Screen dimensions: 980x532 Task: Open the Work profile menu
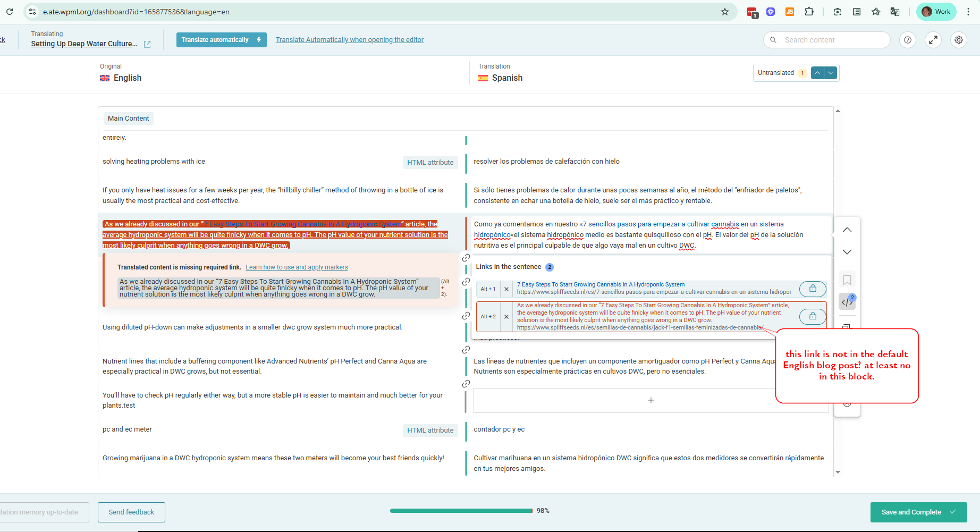click(x=936, y=12)
